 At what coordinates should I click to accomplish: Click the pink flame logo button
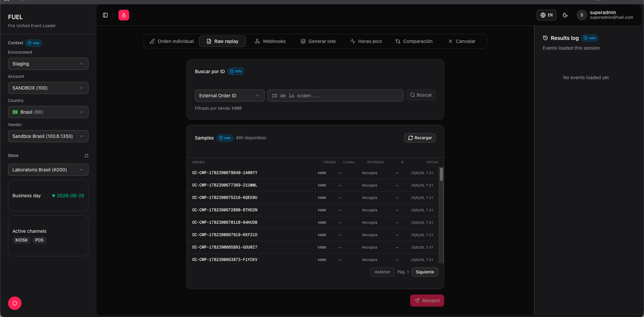[124, 15]
